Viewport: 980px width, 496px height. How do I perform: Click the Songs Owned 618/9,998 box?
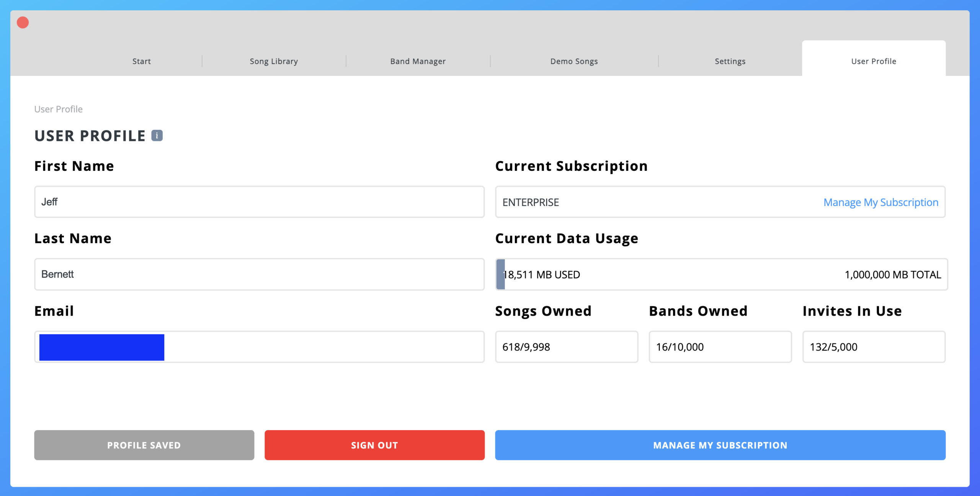pyautogui.click(x=567, y=347)
